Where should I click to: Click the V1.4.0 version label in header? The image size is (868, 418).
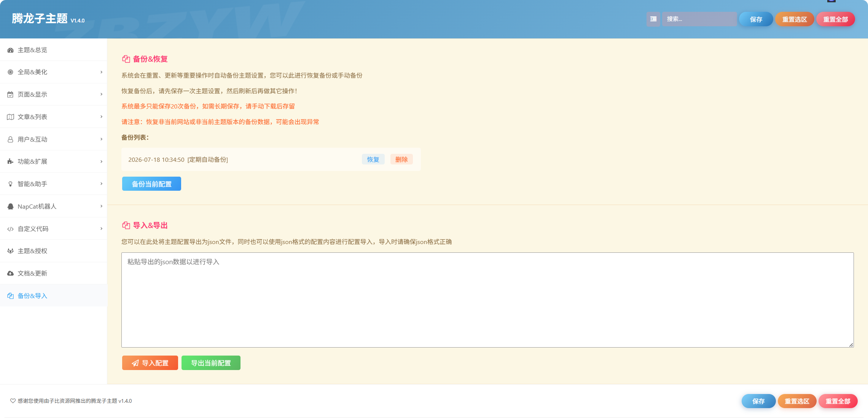click(78, 21)
